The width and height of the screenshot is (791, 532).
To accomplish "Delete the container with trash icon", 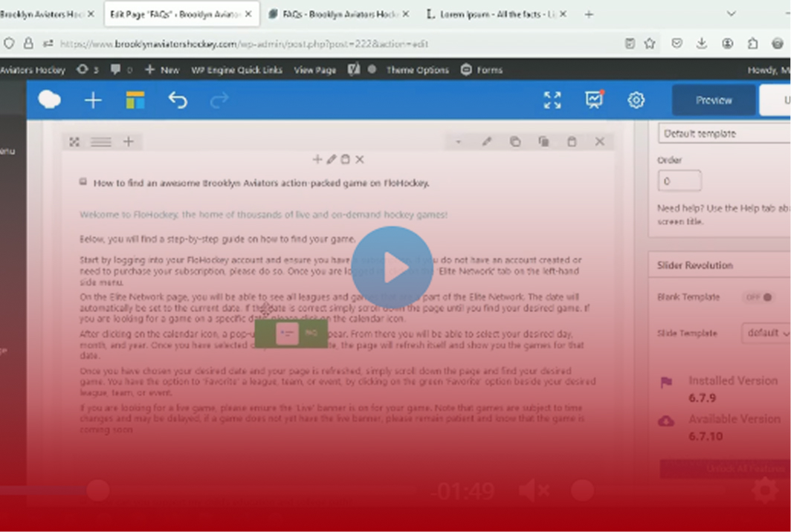I will pyautogui.click(x=571, y=142).
